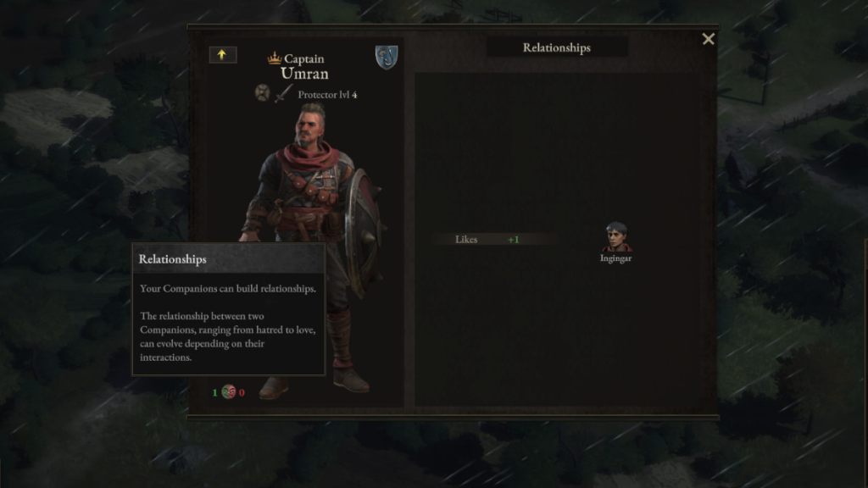Click the Relationships tooltip title
868x488 pixels.
click(x=172, y=259)
